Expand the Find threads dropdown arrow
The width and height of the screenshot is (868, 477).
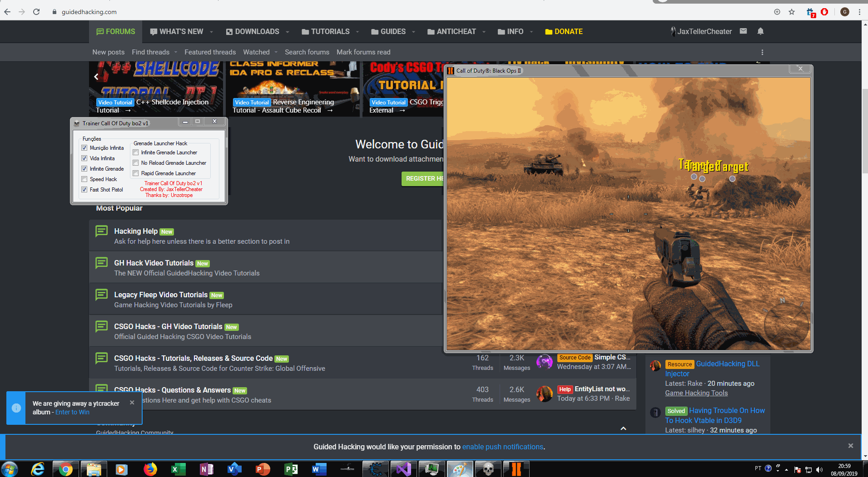pyautogui.click(x=176, y=52)
